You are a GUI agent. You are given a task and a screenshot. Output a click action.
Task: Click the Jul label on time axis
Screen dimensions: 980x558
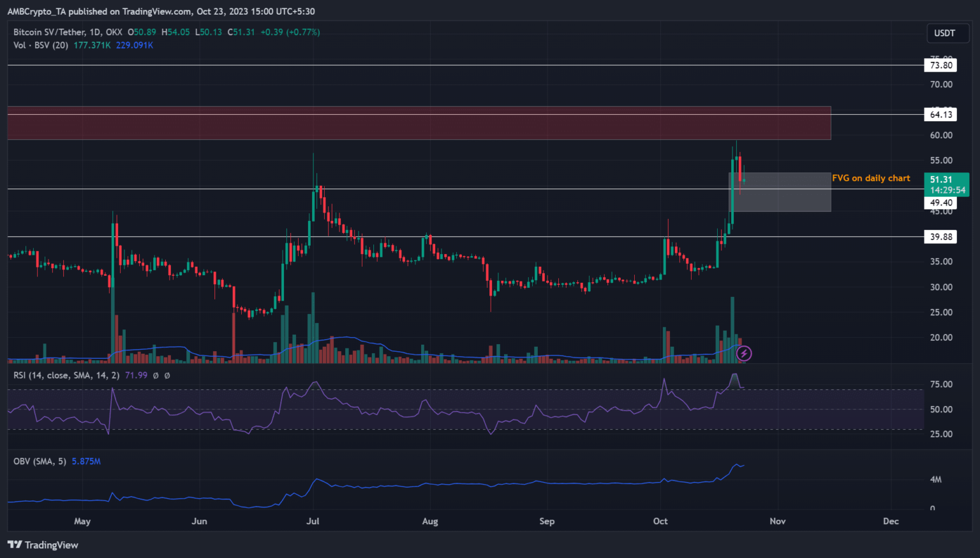[x=313, y=521]
